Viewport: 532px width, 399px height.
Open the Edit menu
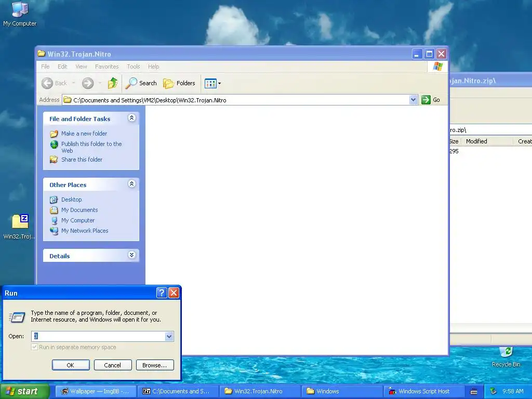pyautogui.click(x=62, y=66)
